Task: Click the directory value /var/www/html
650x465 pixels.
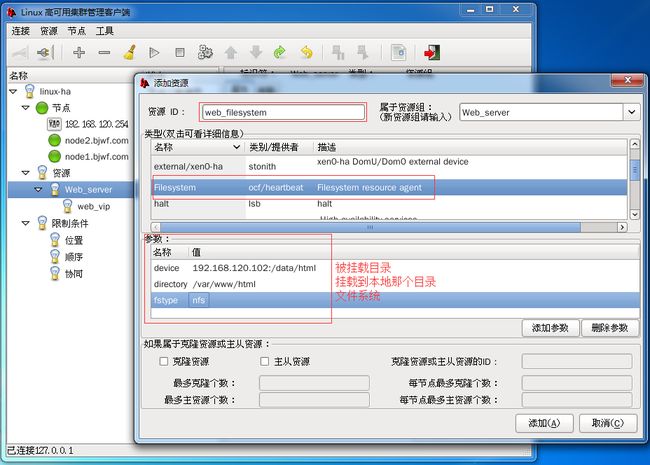Action: click(x=224, y=284)
